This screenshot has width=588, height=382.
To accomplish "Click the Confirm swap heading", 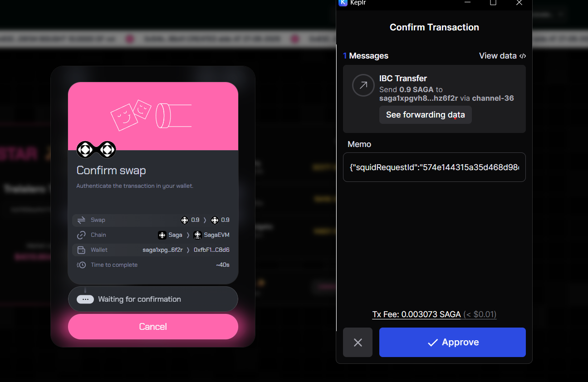I will click(111, 171).
